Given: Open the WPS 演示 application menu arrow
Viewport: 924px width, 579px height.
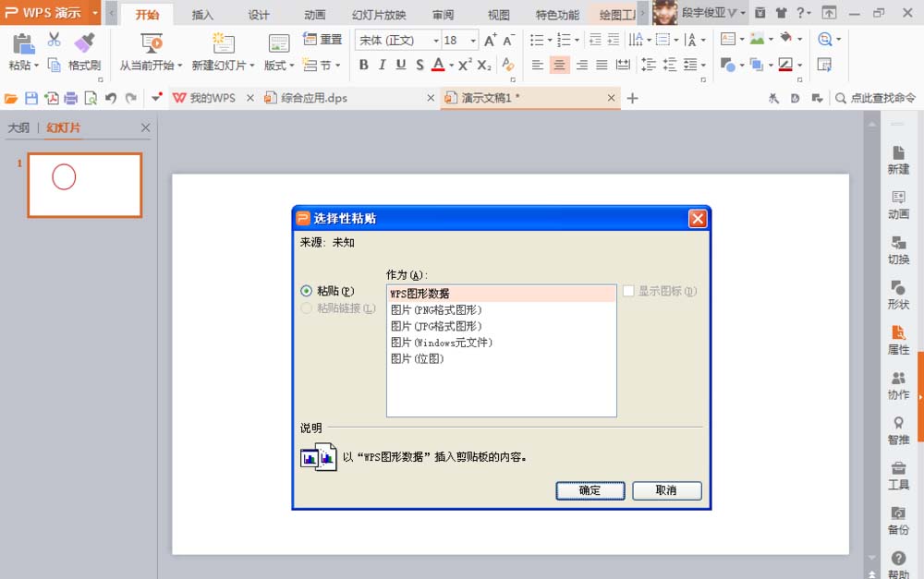Looking at the screenshot, I should (95, 12).
